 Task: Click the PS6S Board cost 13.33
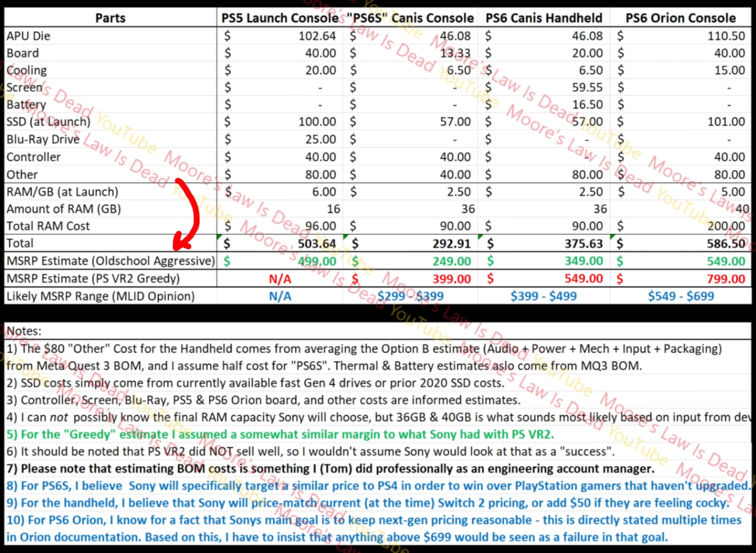click(x=455, y=53)
